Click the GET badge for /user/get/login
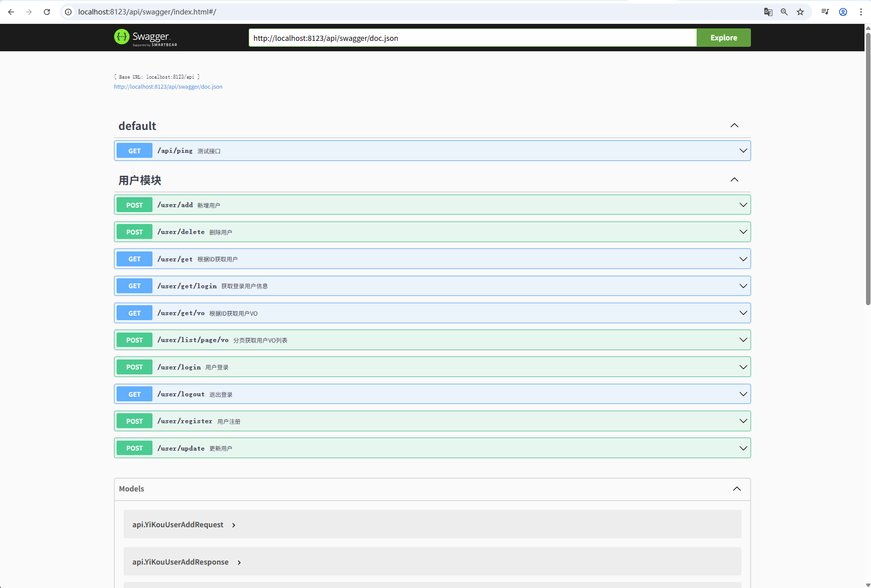Viewport: 871px width, 588px height. [x=135, y=286]
